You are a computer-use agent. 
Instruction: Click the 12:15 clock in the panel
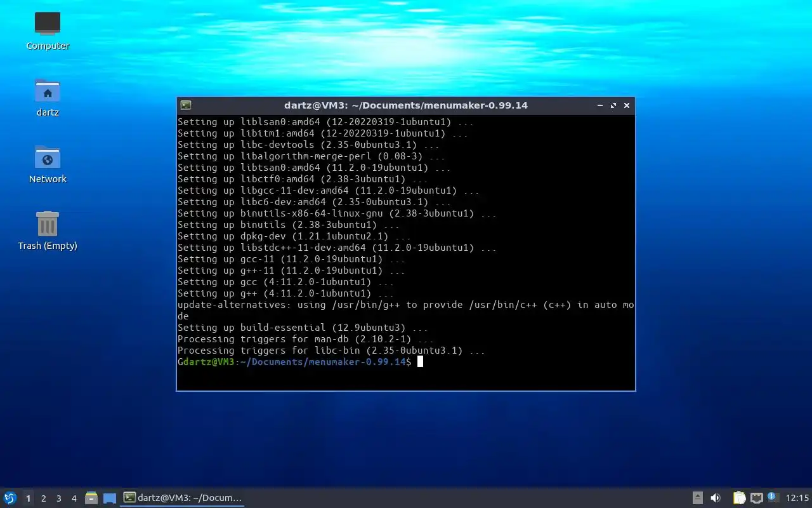797,498
